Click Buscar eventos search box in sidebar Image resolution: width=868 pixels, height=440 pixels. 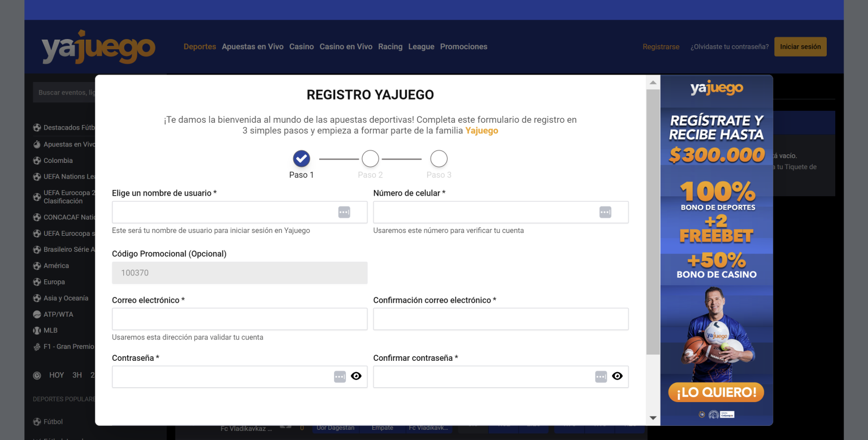coord(64,92)
